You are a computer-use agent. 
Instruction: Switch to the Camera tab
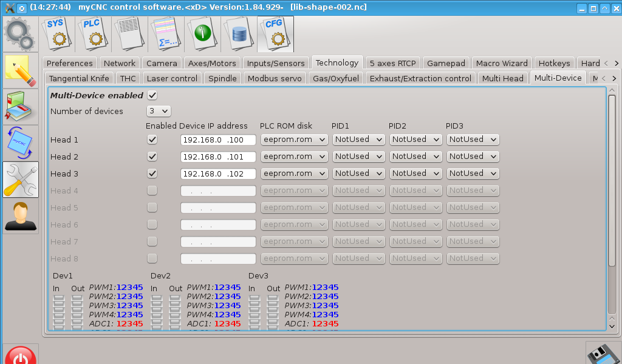tap(162, 63)
